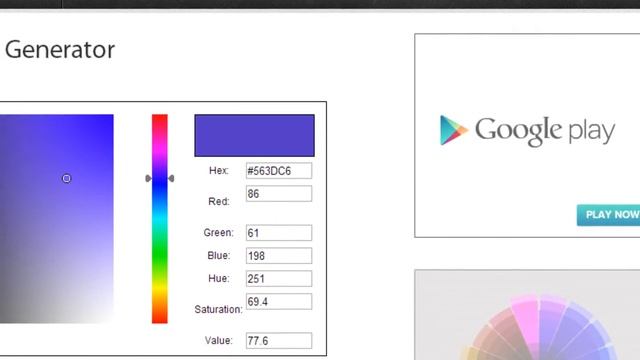Image resolution: width=640 pixels, height=360 pixels.
Task: Click the Green: label
Action: point(219,233)
